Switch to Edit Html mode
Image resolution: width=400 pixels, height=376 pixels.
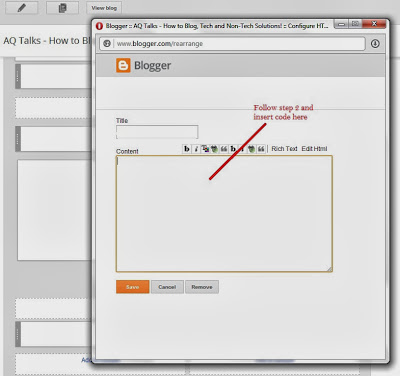314,149
